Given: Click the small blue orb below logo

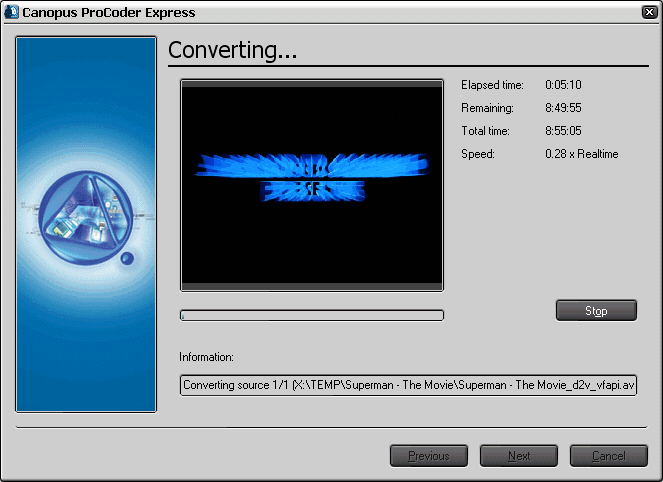Looking at the screenshot, I should 127,259.
